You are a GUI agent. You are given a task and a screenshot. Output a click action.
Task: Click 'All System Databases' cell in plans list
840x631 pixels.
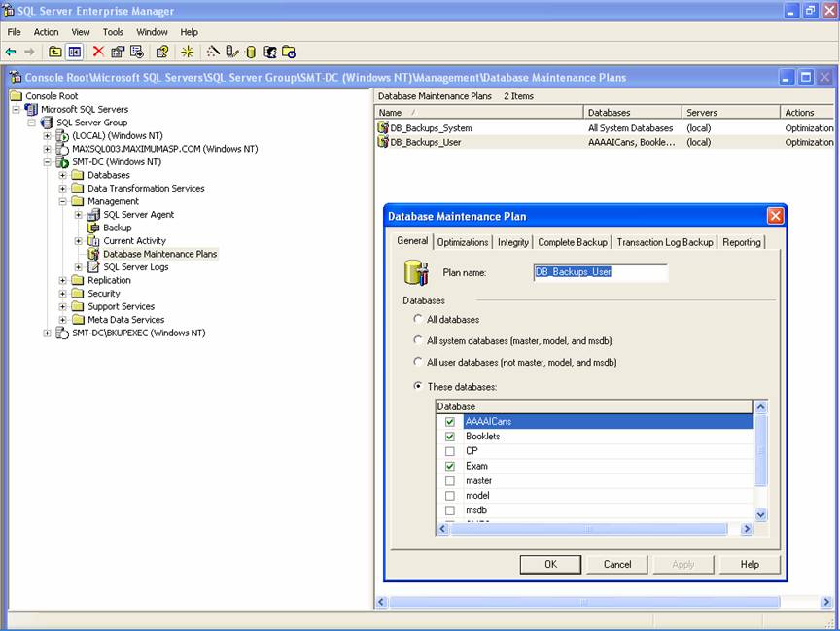pyautogui.click(x=631, y=128)
